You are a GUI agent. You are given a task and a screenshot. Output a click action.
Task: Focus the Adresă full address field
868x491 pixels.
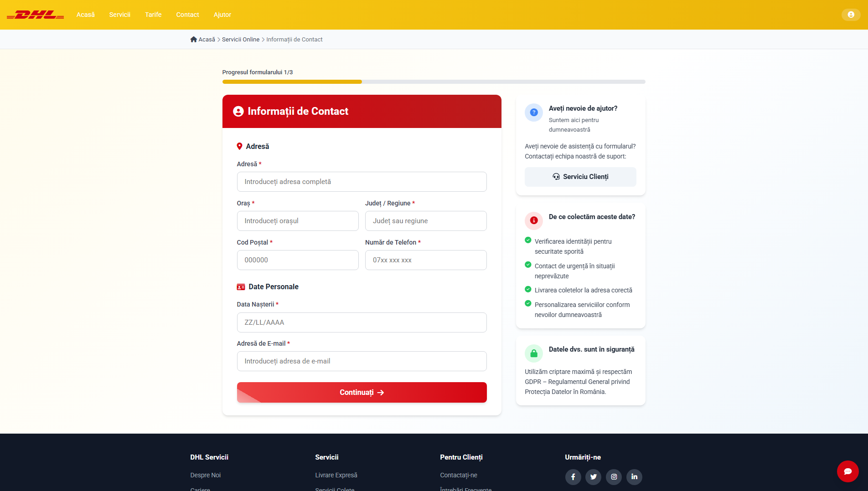pyautogui.click(x=362, y=182)
